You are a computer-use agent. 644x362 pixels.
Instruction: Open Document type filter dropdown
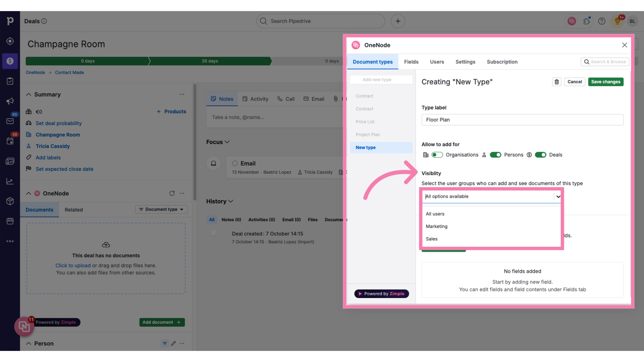pos(161,209)
